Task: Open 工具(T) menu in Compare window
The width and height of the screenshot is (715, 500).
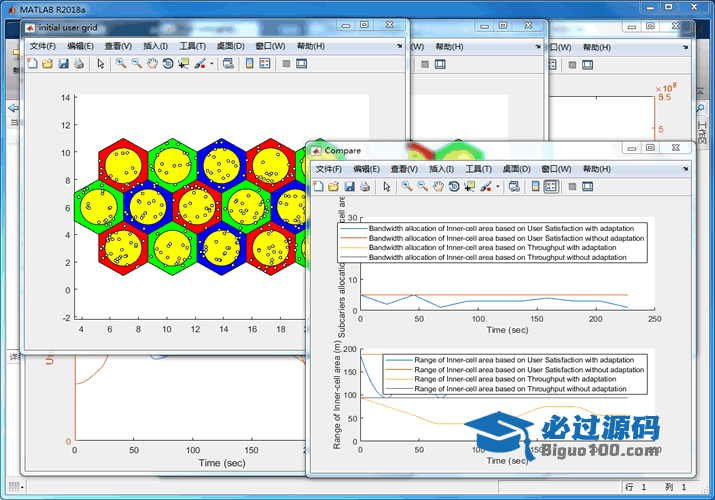Action: pos(480,169)
